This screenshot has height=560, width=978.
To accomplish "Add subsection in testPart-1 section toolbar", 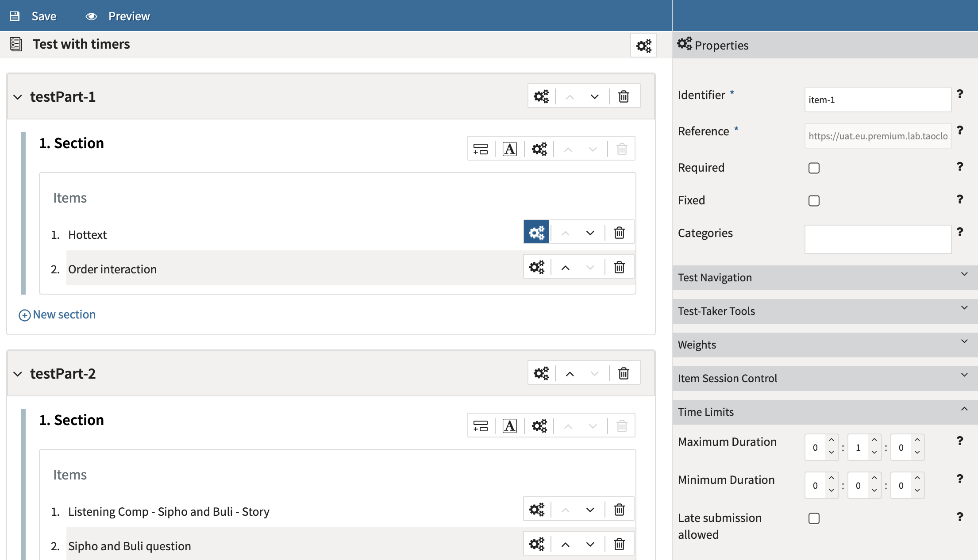I will click(481, 149).
